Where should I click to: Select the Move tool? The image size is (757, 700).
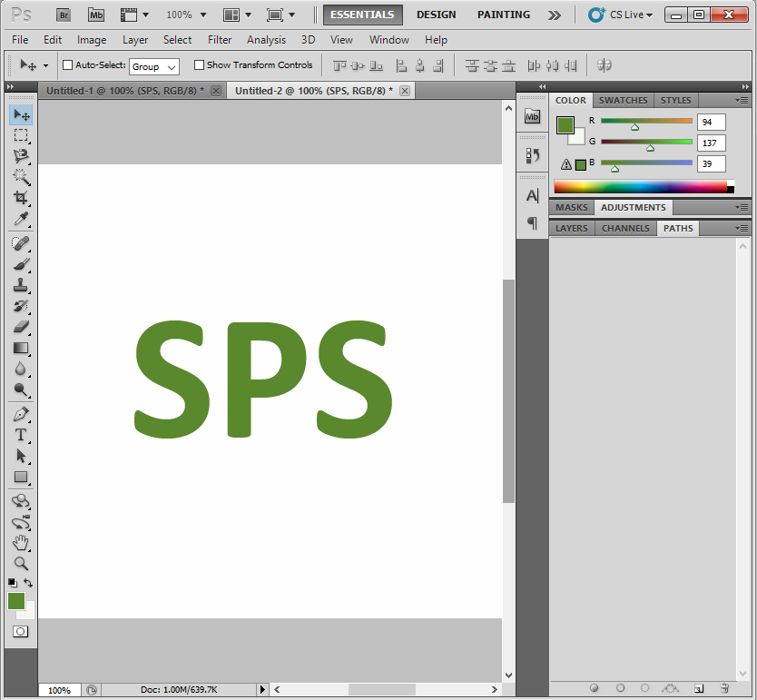pyautogui.click(x=21, y=114)
